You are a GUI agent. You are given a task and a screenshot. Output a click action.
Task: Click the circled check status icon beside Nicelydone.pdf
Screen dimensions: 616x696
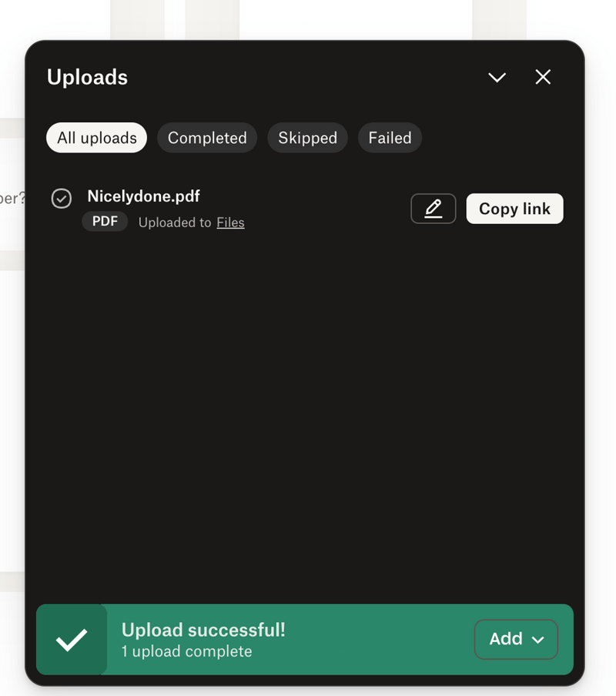click(x=61, y=199)
